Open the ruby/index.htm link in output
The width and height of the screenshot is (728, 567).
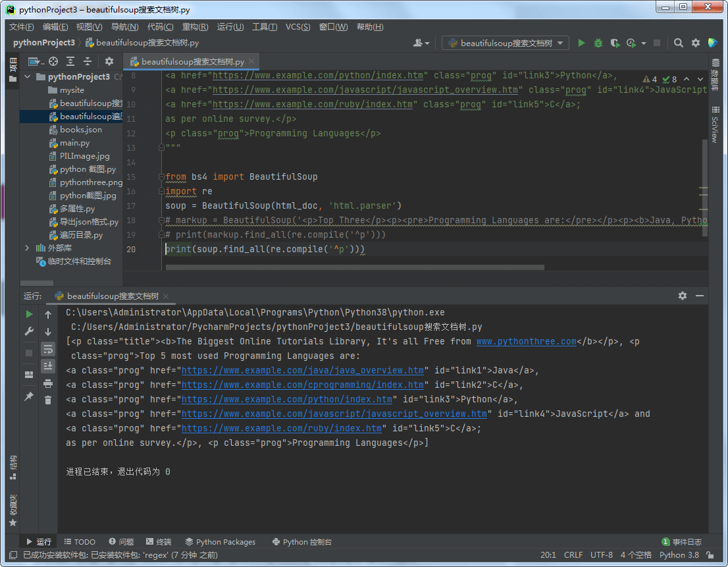click(x=281, y=429)
